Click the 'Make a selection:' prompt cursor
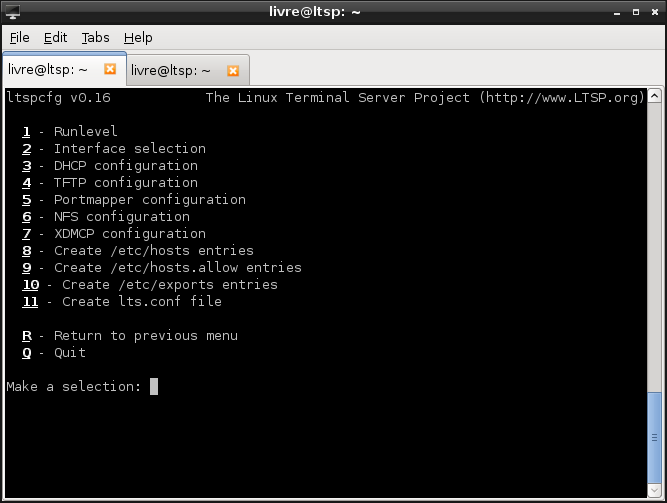The width and height of the screenshot is (667, 503). 154,386
